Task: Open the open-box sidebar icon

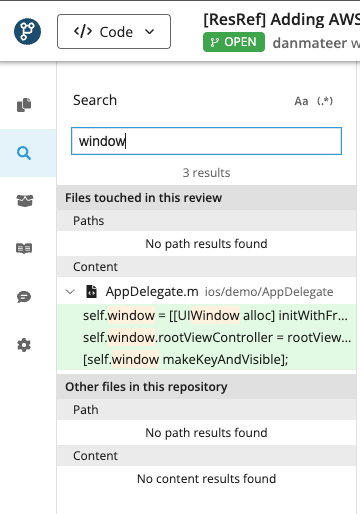Action: 24,201
